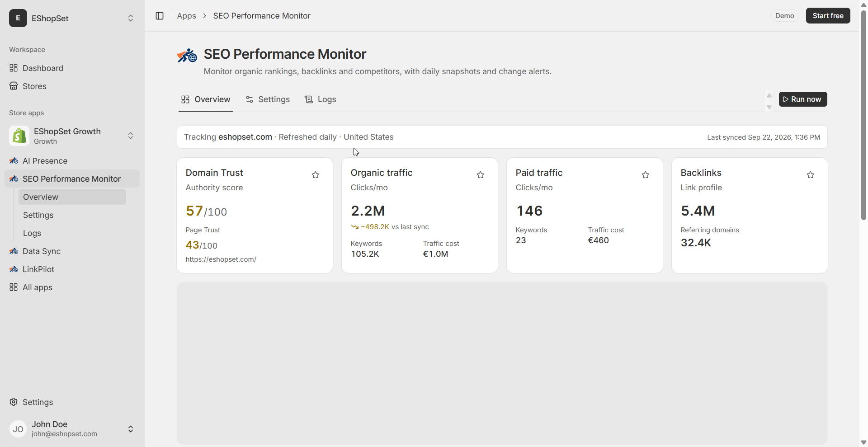The width and height of the screenshot is (868, 447).
Task: Click the Stores shop icon
Action: pos(14,86)
